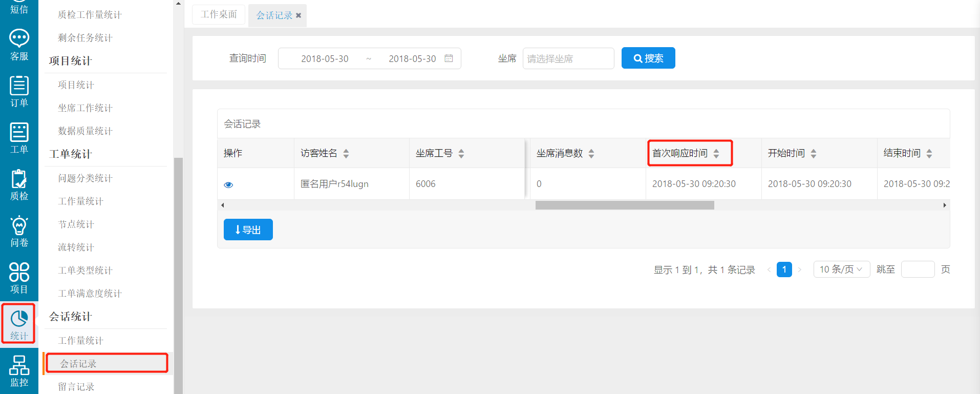Sort by 坐席工号 column
Viewport: 980px width, 394px height.
pos(461,153)
